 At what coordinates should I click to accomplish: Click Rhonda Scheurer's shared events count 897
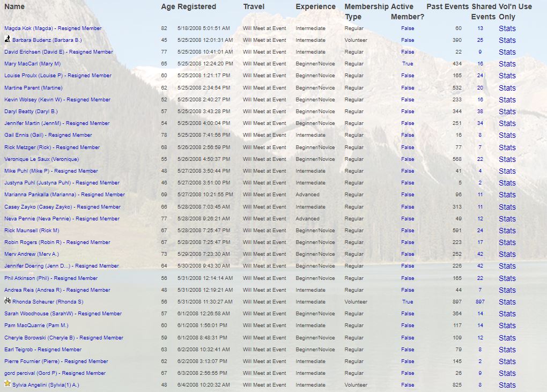[480, 302]
